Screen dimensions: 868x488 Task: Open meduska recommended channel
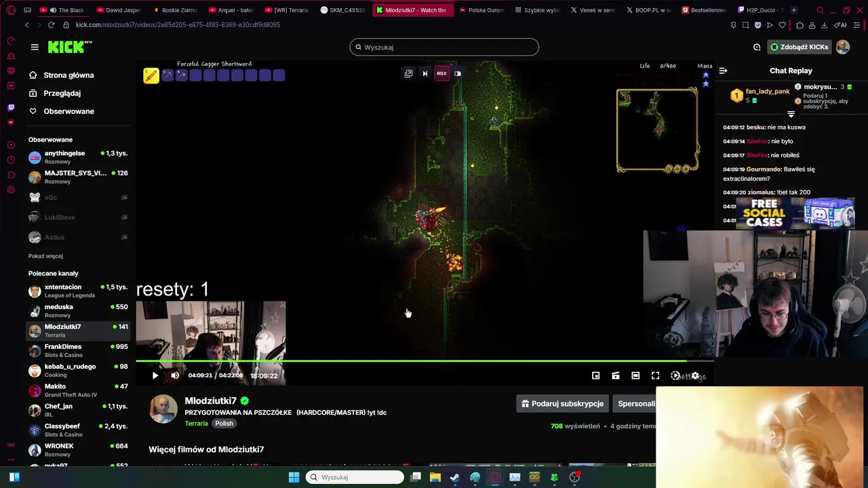tap(78, 310)
